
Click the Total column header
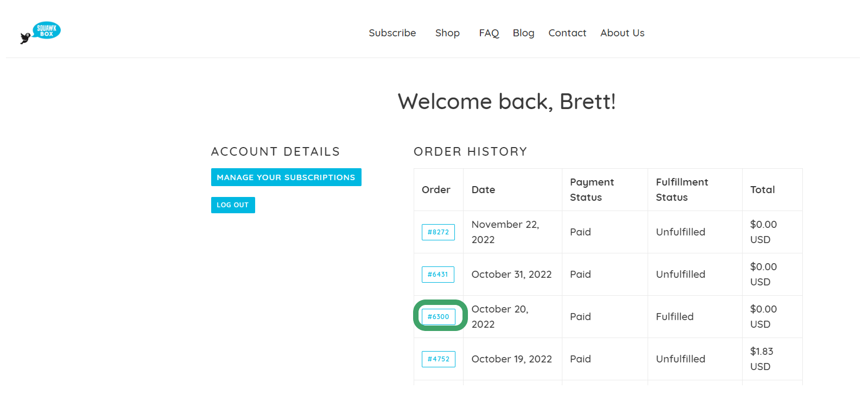(762, 190)
